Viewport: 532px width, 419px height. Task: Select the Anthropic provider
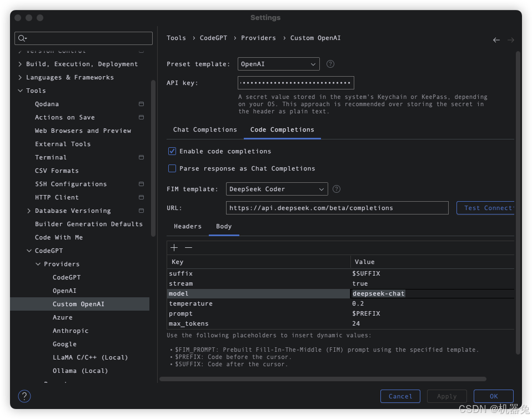pos(70,331)
